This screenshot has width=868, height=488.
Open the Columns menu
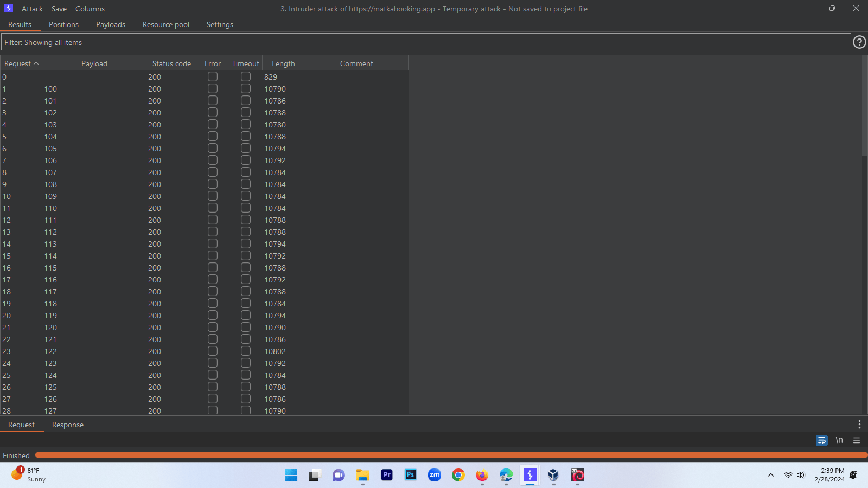90,9
